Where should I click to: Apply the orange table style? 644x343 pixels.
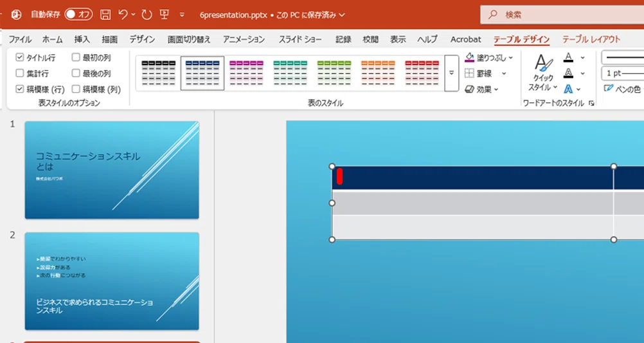[379, 73]
